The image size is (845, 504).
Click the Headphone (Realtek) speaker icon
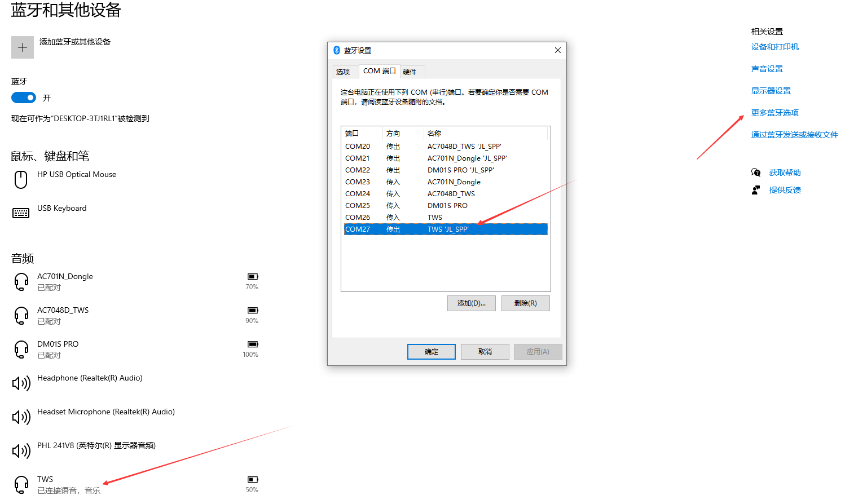21,383
